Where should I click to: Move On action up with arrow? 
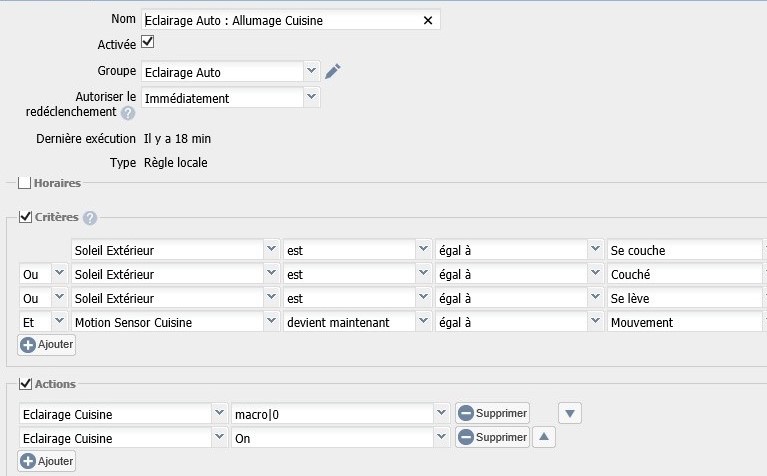point(544,437)
